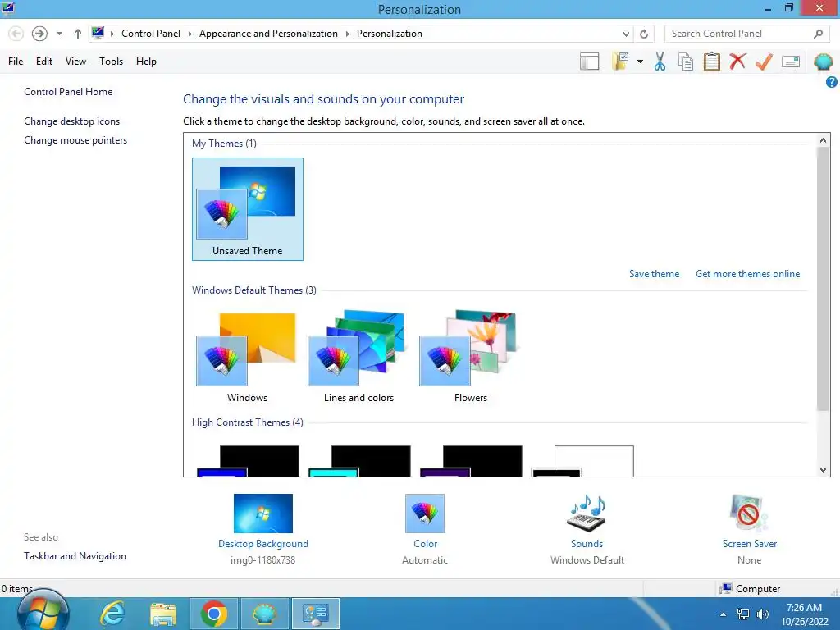Click the search magnifier icon
Screen dimensions: 840x630
click(x=818, y=34)
